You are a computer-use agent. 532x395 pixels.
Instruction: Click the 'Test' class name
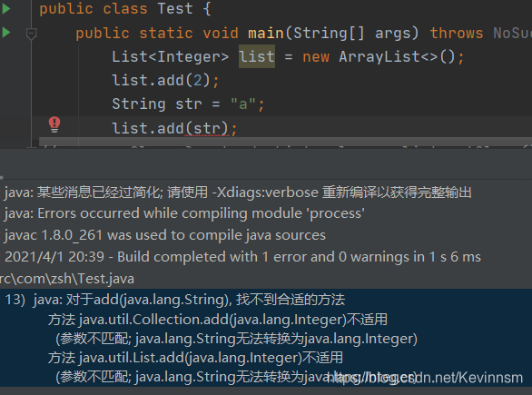(175, 8)
